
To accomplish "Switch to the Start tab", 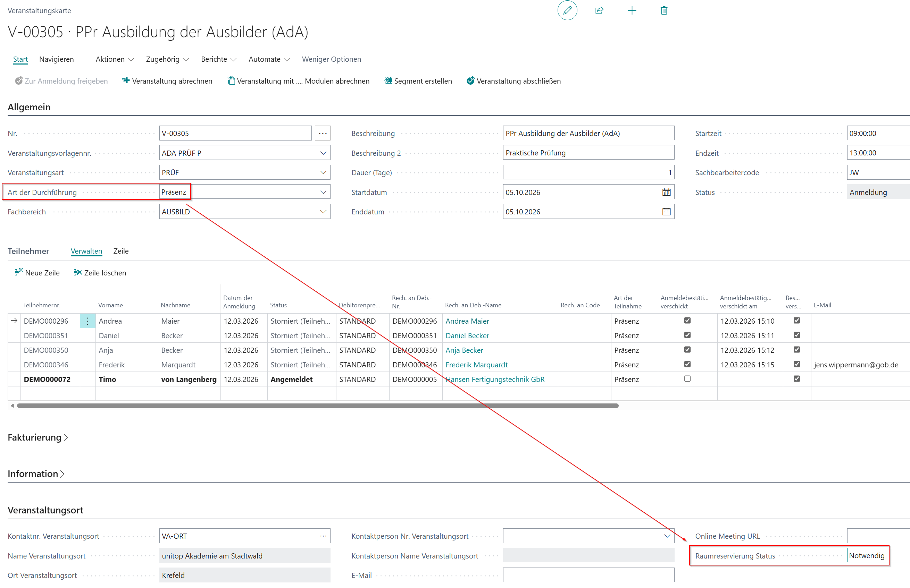I will tap(20, 59).
